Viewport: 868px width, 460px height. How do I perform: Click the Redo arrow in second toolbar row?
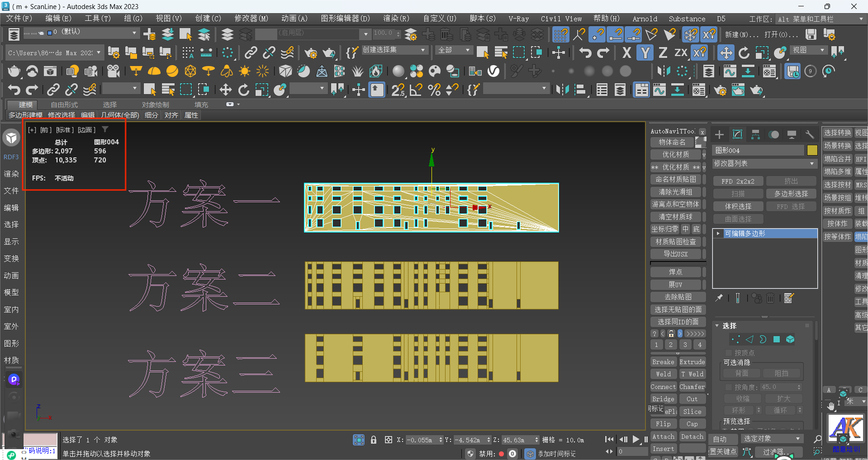(603, 53)
